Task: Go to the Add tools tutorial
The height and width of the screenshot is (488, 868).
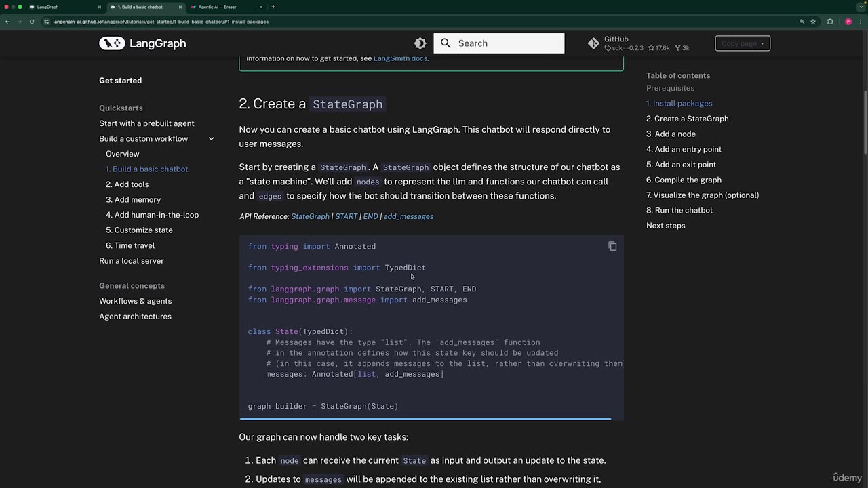Action: [127, 184]
